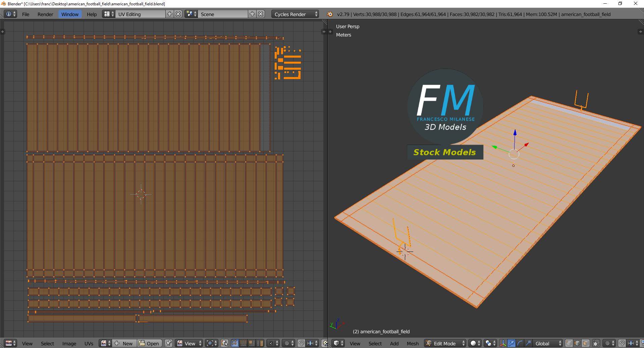
Task: Open the UVs menu in the UV editor
Action: (x=89, y=343)
